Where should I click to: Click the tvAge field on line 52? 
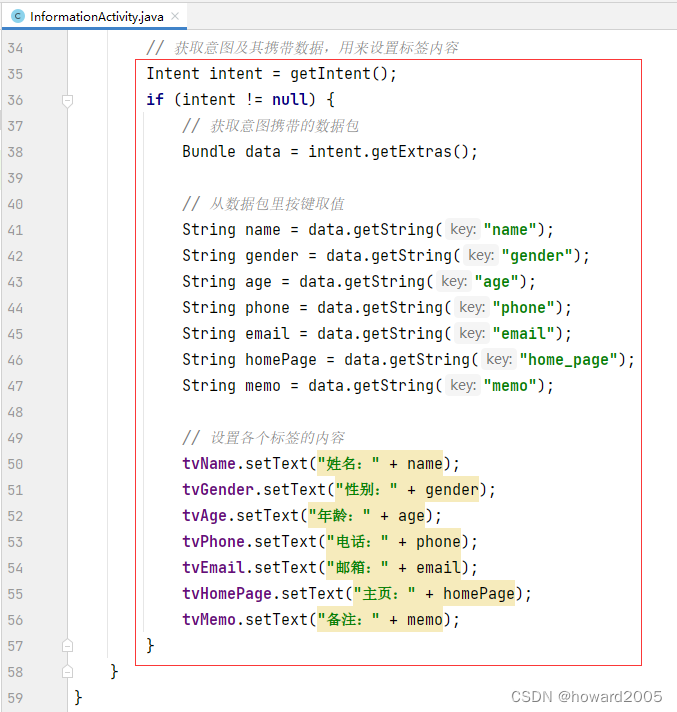(x=204, y=516)
